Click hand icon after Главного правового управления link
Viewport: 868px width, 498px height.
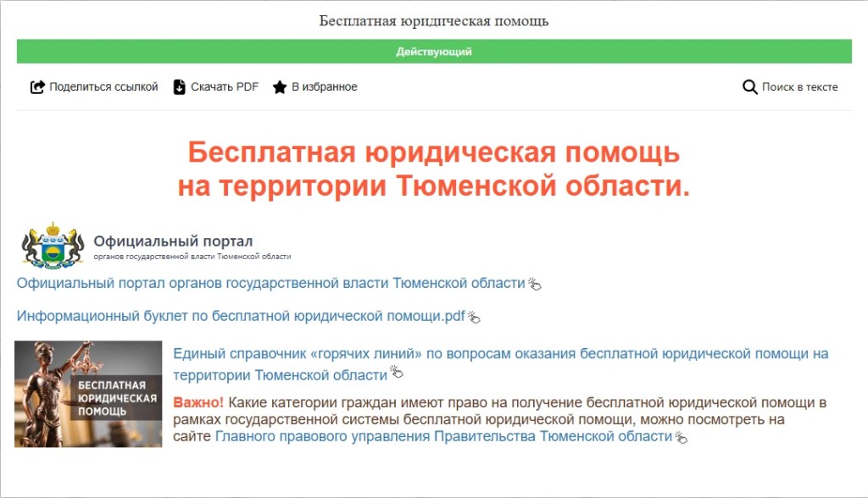[x=681, y=438]
